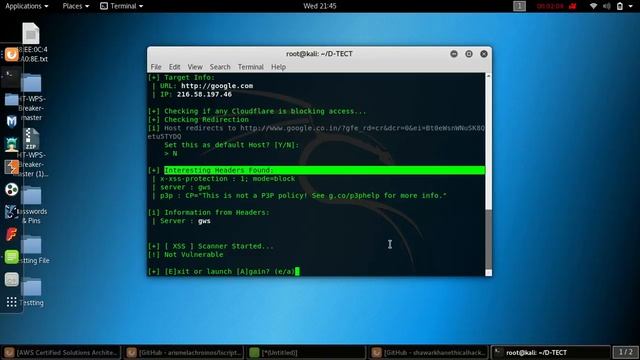Click the battery status icon

click(x=620, y=6)
